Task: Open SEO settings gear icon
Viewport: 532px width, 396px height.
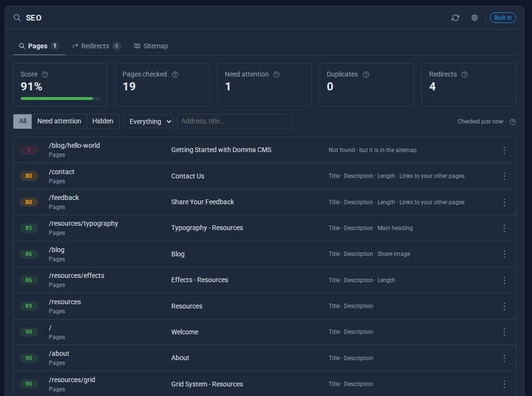Action: [474, 18]
